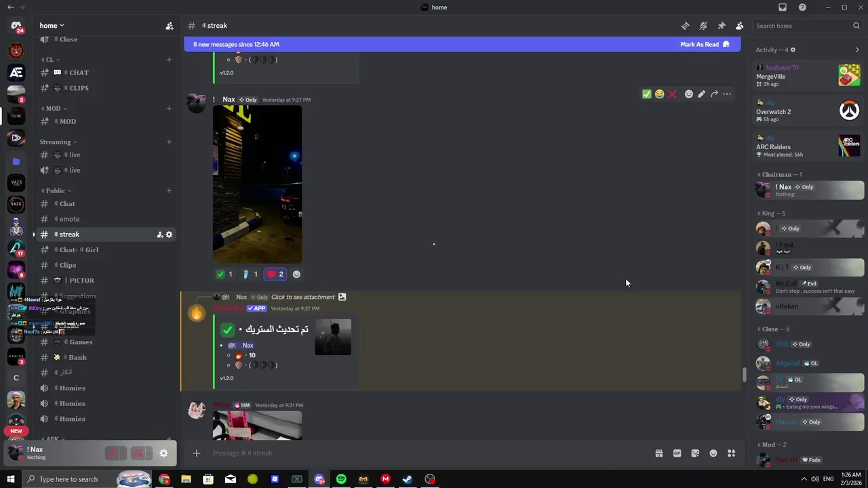Open More options three dots on message
This screenshot has width=868, height=488.
coord(727,94)
